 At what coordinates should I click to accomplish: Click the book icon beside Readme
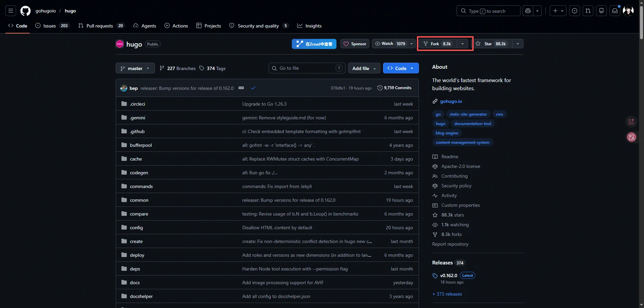tap(435, 157)
